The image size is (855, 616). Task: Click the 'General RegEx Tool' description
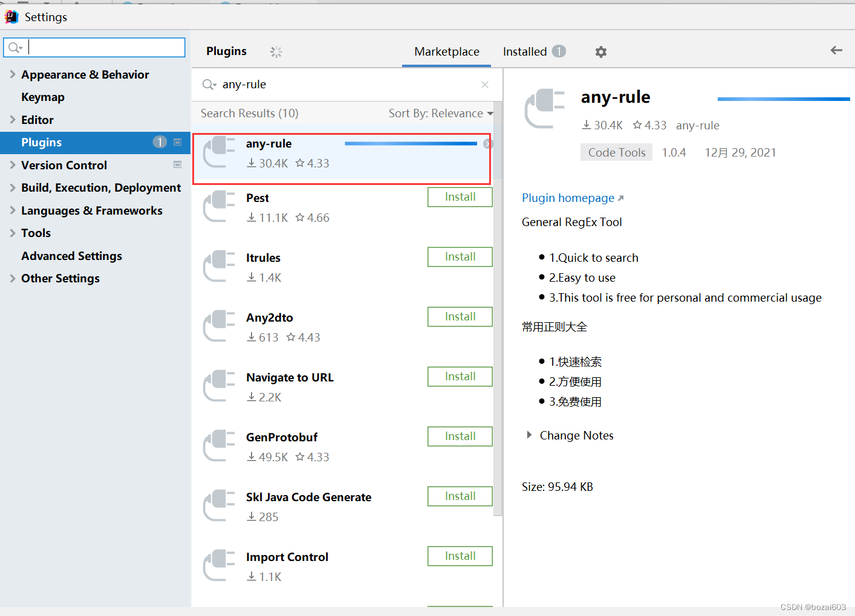pos(572,222)
